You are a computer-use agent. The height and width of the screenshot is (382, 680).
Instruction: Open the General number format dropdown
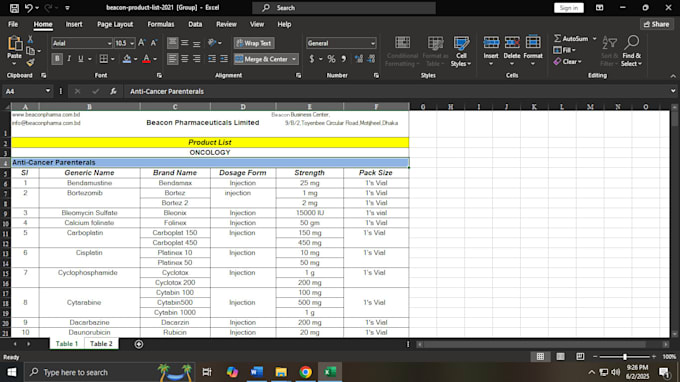tap(373, 43)
